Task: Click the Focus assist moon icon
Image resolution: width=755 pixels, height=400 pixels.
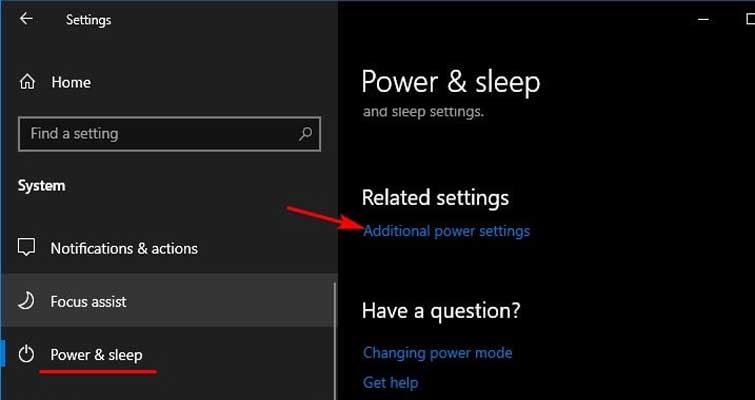Action: (x=26, y=301)
